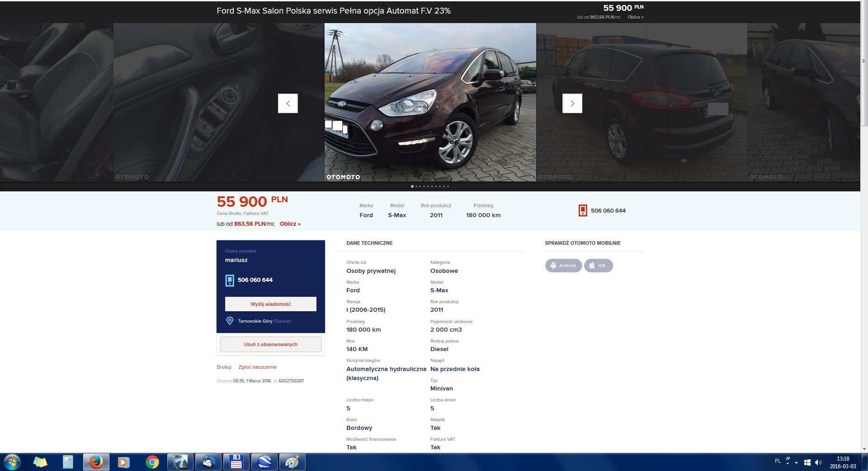
Task: Click the 'Bordowy' colour value
Action: click(359, 428)
